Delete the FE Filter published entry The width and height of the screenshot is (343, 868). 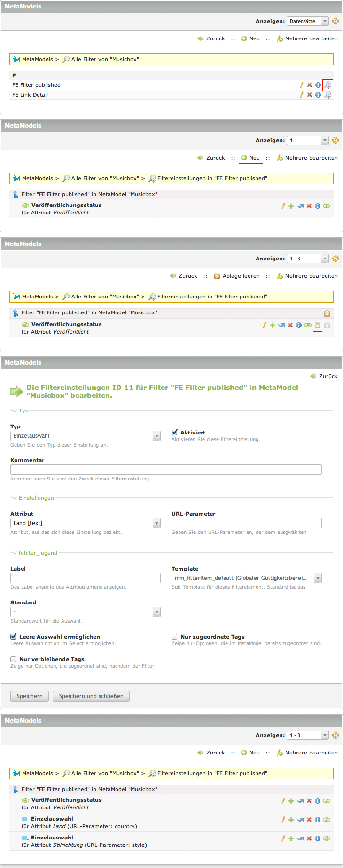tap(310, 85)
